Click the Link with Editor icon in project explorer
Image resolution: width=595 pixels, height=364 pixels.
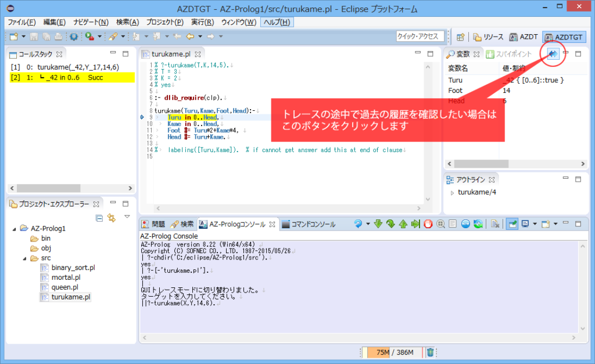pyautogui.click(x=112, y=217)
